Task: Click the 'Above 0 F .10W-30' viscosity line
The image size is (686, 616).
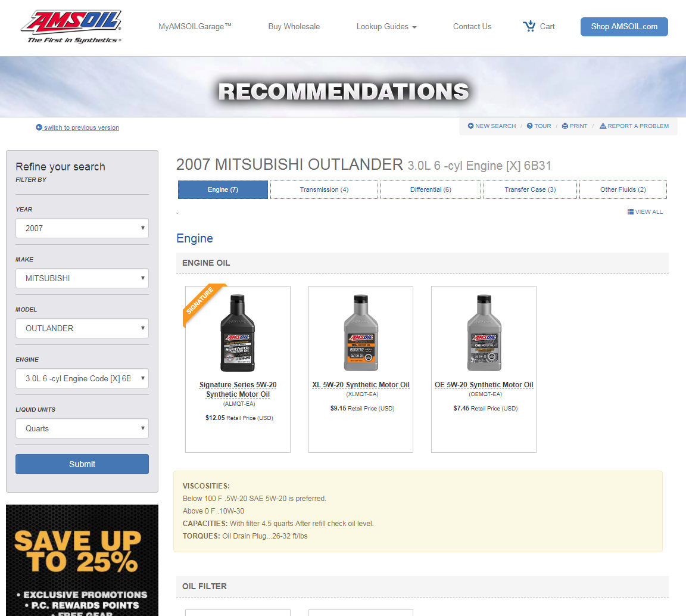Action: (x=214, y=511)
